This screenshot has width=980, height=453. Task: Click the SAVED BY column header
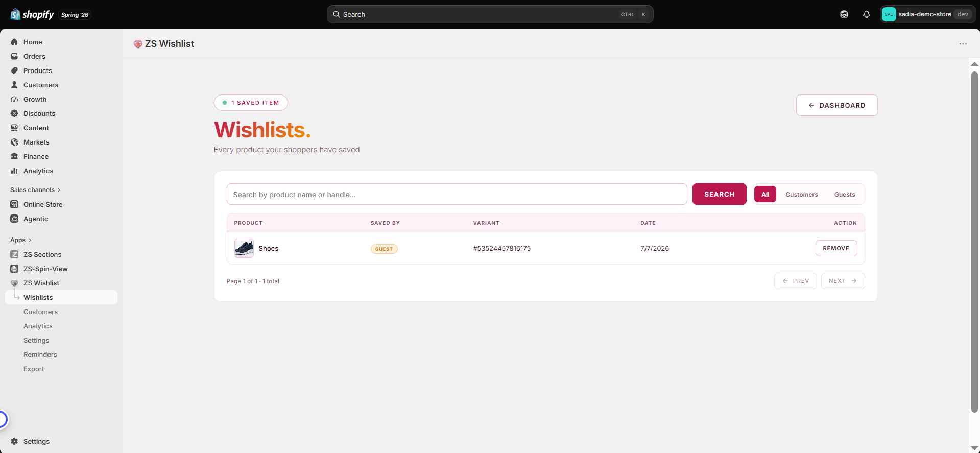click(x=385, y=223)
